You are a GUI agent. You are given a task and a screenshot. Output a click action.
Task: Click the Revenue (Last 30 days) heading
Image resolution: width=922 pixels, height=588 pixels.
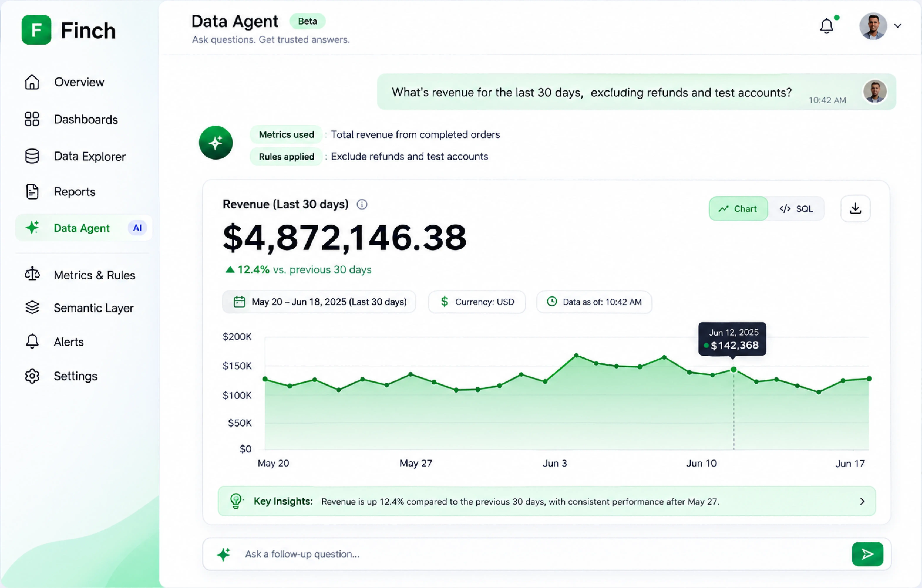286,204
